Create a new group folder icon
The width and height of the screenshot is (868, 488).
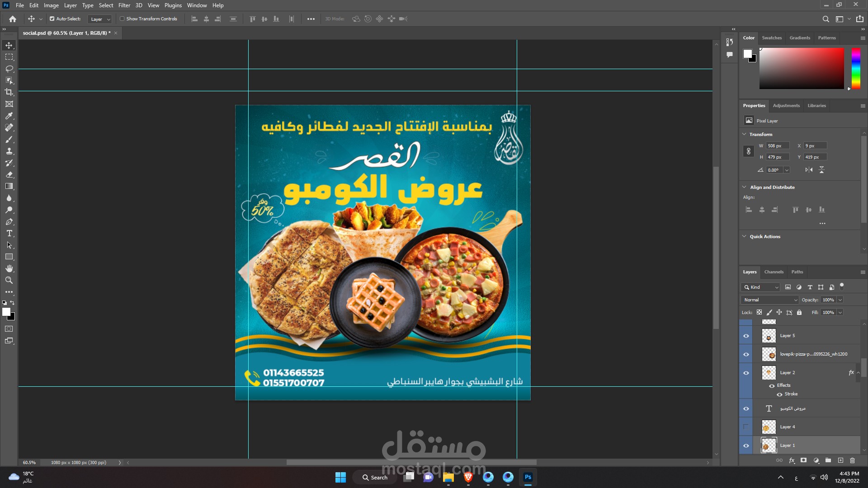[x=828, y=460]
